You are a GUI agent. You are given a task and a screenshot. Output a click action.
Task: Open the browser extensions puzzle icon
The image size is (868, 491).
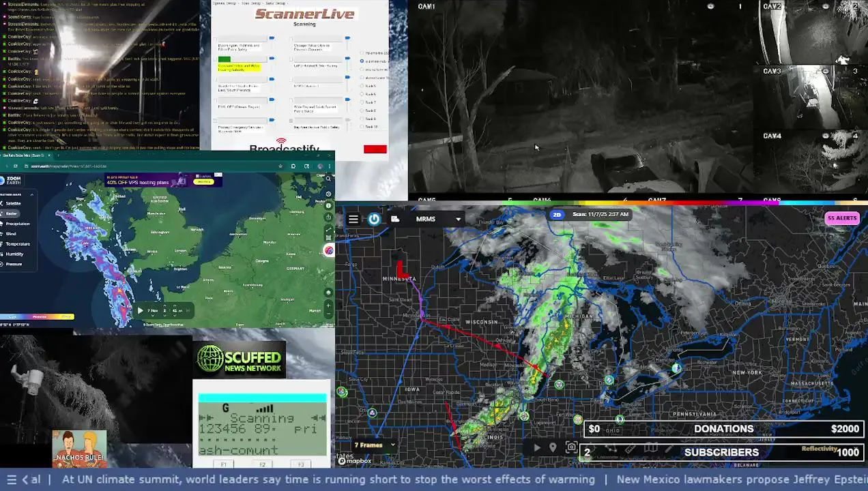click(293, 166)
